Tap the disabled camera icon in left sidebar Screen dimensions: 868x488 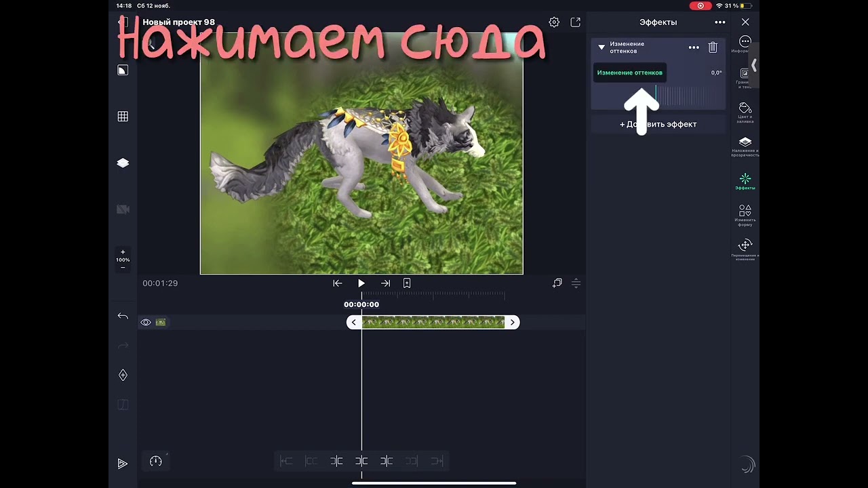point(123,209)
